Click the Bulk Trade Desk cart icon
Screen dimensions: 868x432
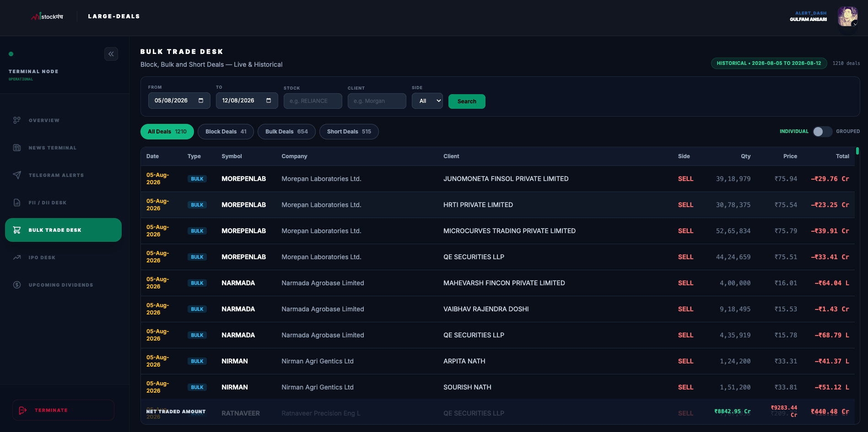point(17,230)
